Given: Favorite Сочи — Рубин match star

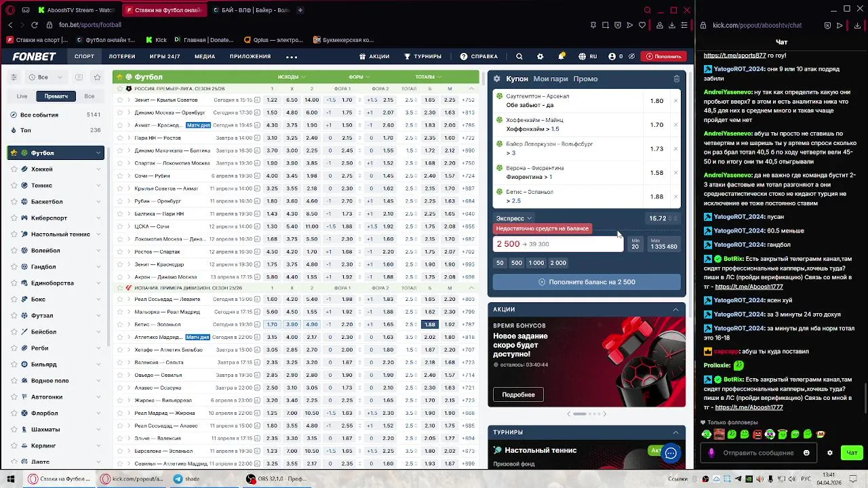Looking at the screenshot, I should coord(120,176).
